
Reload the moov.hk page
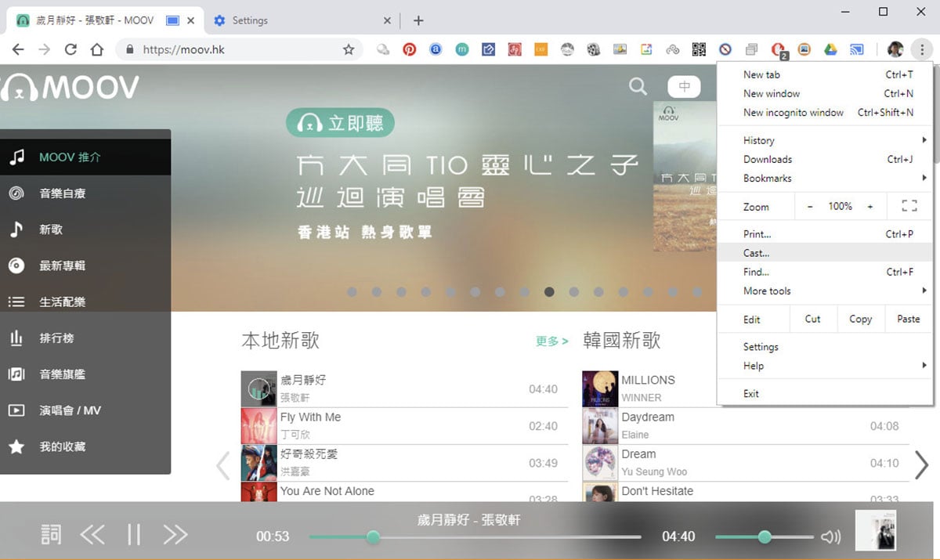coord(70,49)
